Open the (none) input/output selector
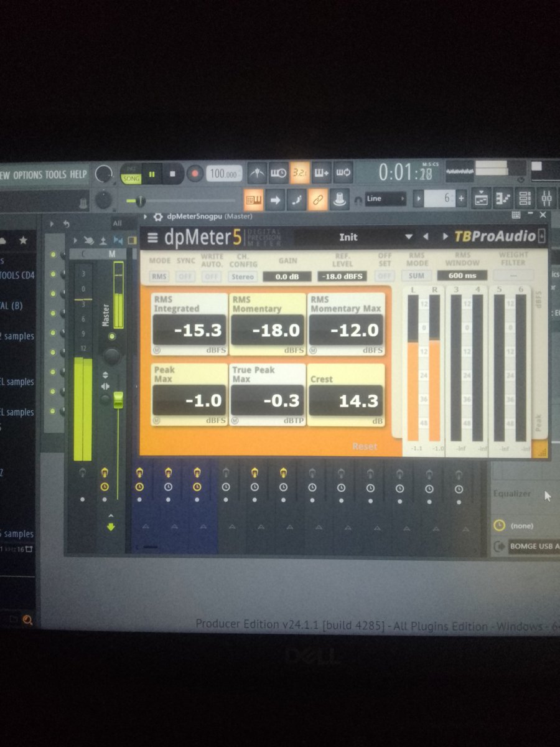 (x=521, y=526)
